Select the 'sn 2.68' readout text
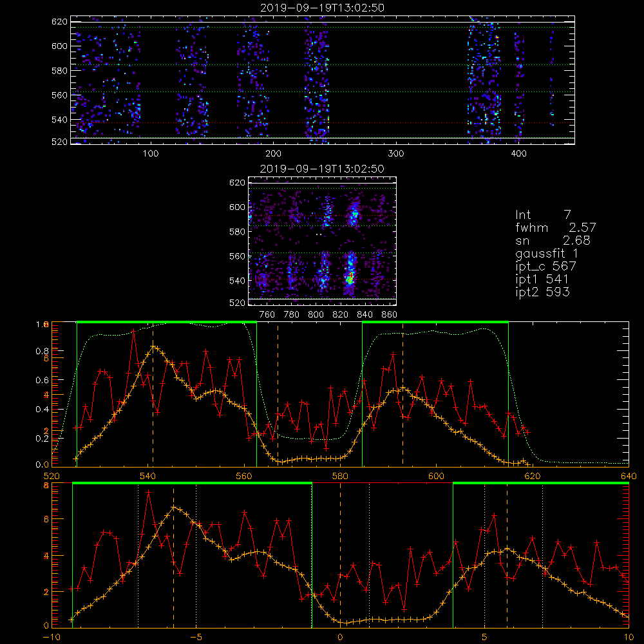Viewport: 644px width, 644px height. 553,240
